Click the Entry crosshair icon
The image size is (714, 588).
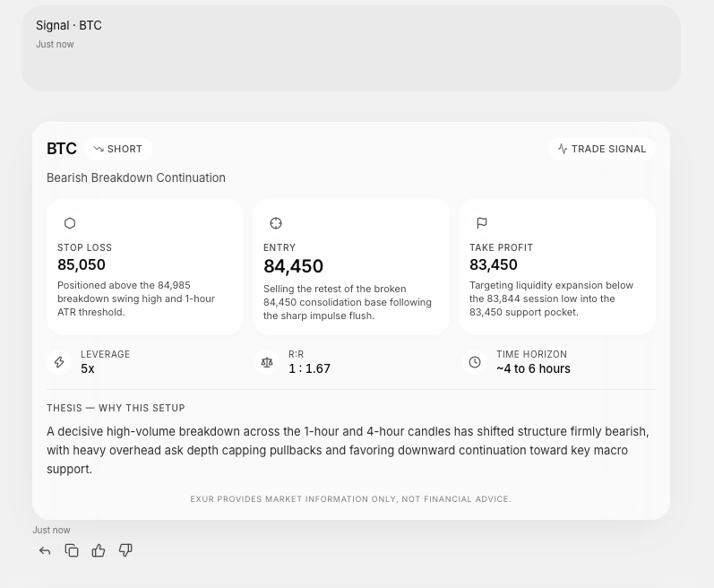coord(276,223)
